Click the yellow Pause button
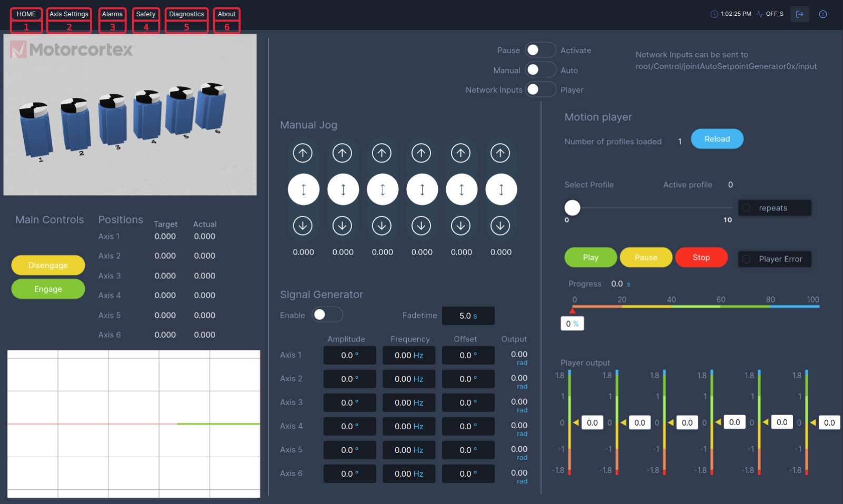The width and height of the screenshot is (843, 504). (646, 257)
